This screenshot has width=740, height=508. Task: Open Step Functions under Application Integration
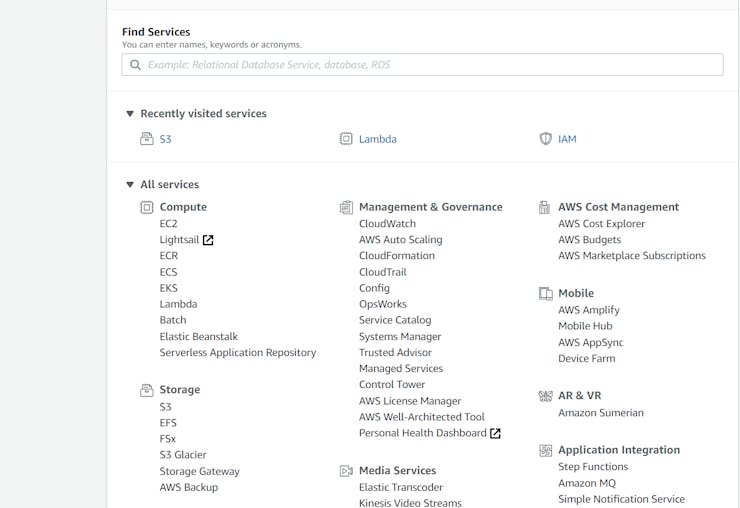[593, 467]
